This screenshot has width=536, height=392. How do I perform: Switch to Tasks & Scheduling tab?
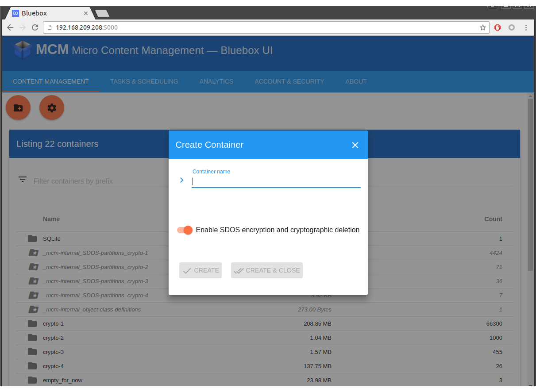tap(144, 81)
